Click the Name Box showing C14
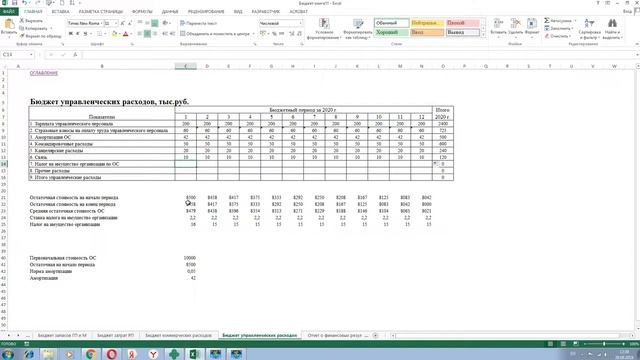640x360 pixels. tap(17, 55)
